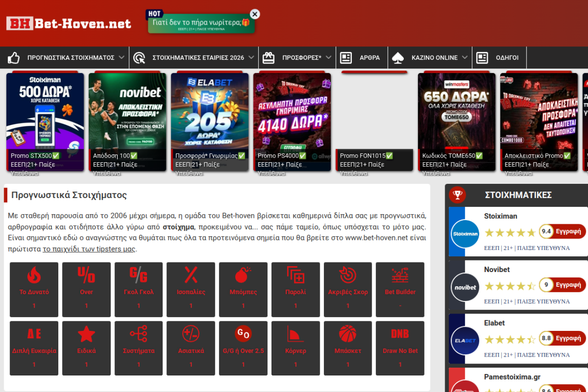Click the trophy icon beside ΣΤΟΙΧΗΜΑΤΙΚΕΣ
Image resolution: width=588 pixels, height=392 pixels.
pos(458,195)
